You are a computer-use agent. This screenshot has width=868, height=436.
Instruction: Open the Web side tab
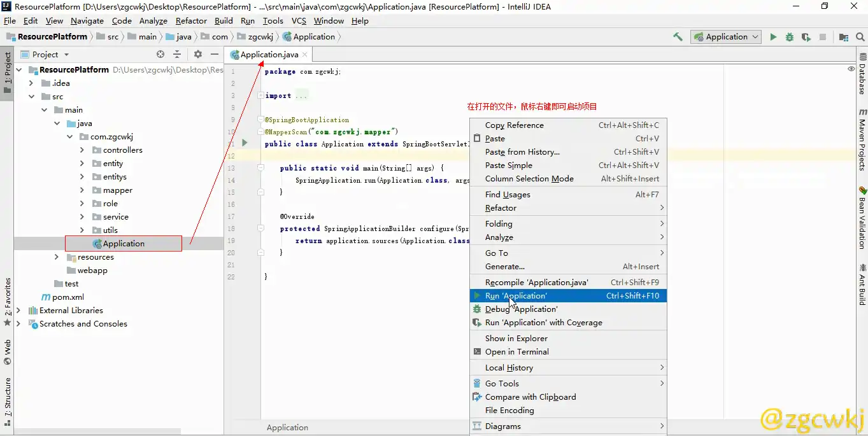coord(7,352)
